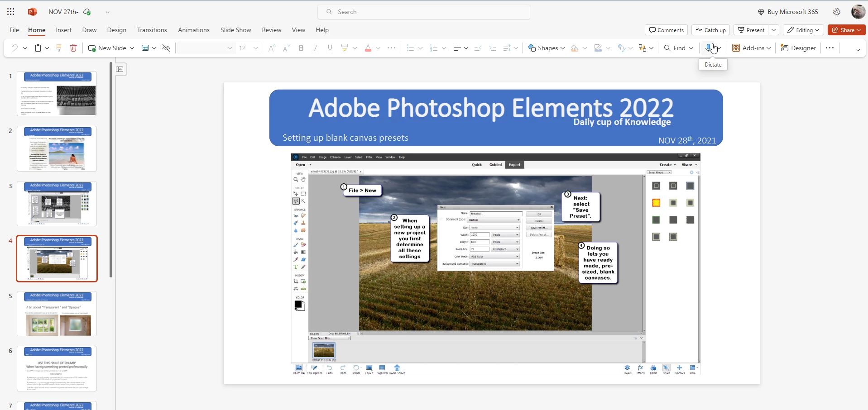Collapse the slide thumbnail pane
This screenshot has width=868, height=410.
[x=120, y=69]
